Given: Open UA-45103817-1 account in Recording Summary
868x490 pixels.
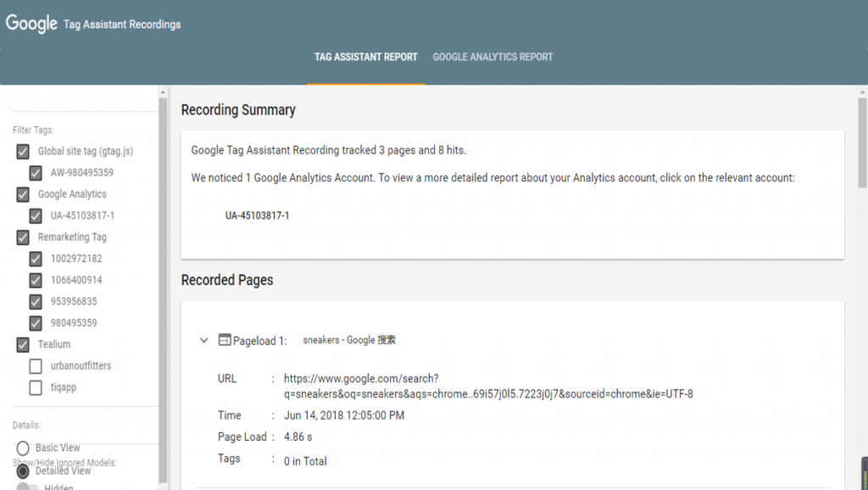Looking at the screenshot, I should coord(257,216).
